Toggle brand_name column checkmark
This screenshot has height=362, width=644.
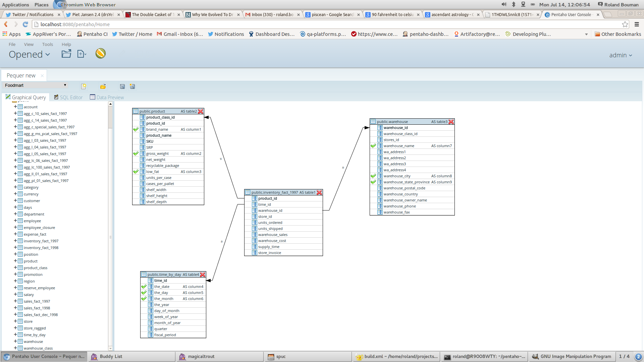[136, 129]
